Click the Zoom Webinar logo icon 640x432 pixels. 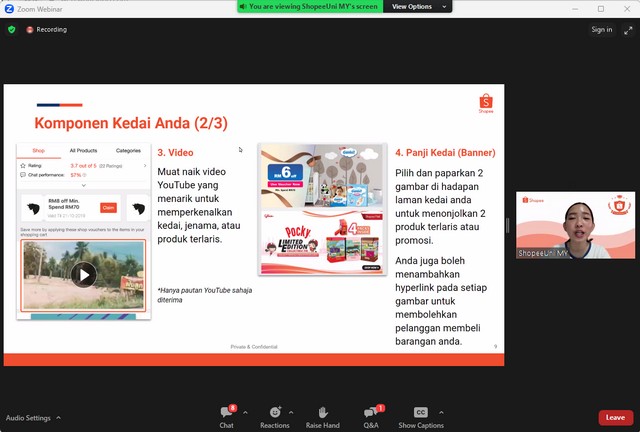(x=8, y=8)
